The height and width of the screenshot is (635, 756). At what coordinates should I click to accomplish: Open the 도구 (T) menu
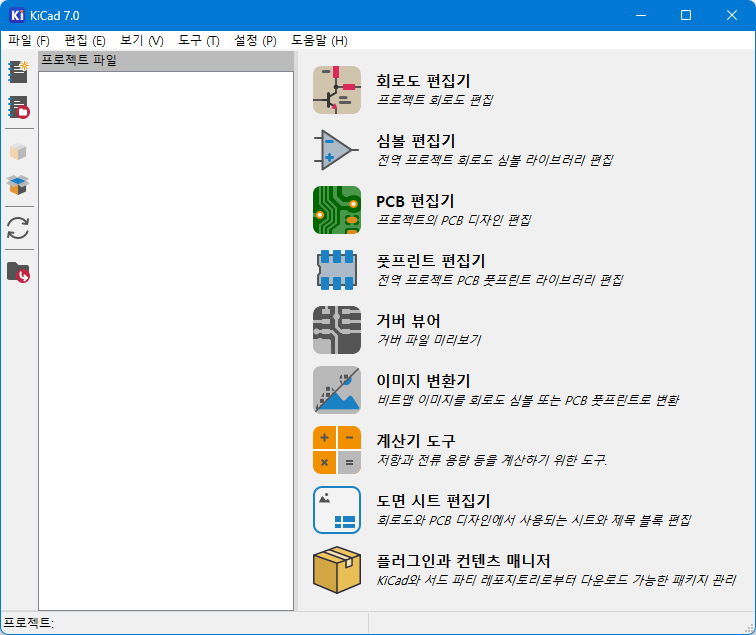[199, 41]
